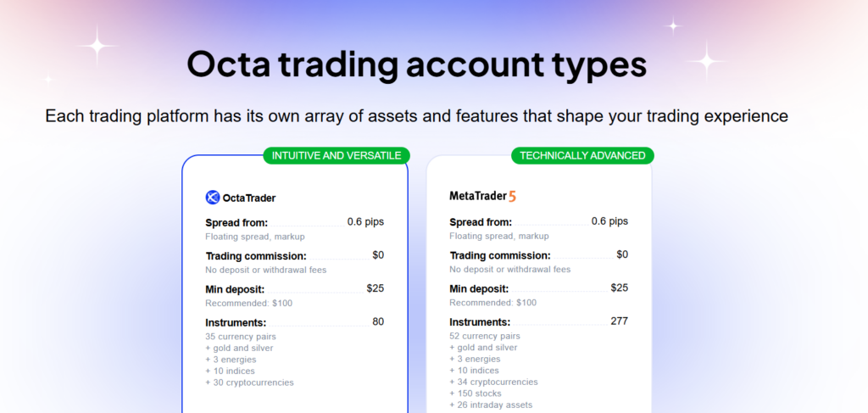Select the Intuitive and Versatile green badge
The image size is (868, 413).
click(x=337, y=155)
